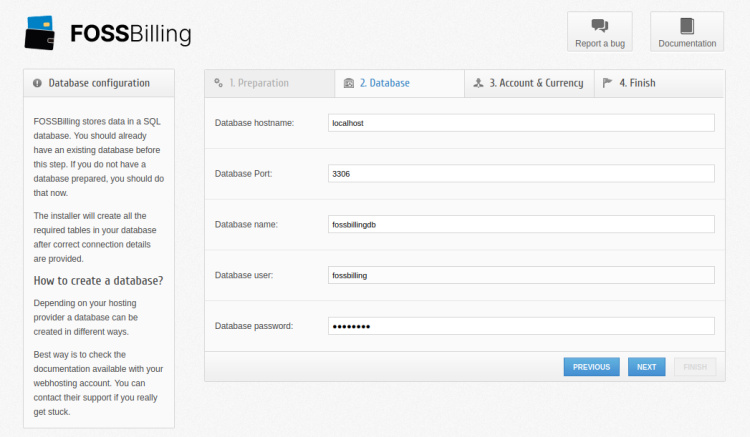Click the info icon beside Database configuration
750x437 pixels.
pos(37,83)
